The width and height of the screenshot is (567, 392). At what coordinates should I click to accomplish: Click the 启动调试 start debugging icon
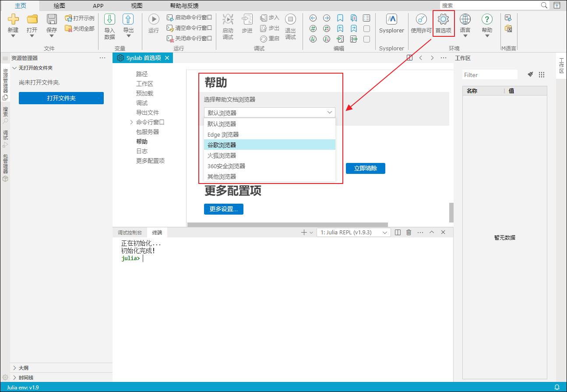[228, 20]
